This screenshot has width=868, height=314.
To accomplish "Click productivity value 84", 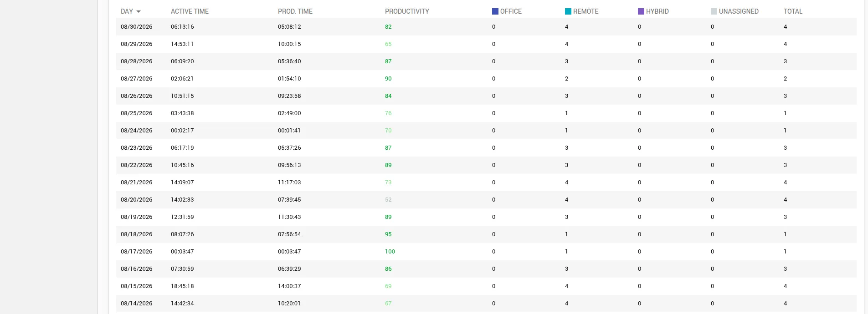I will coord(388,96).
